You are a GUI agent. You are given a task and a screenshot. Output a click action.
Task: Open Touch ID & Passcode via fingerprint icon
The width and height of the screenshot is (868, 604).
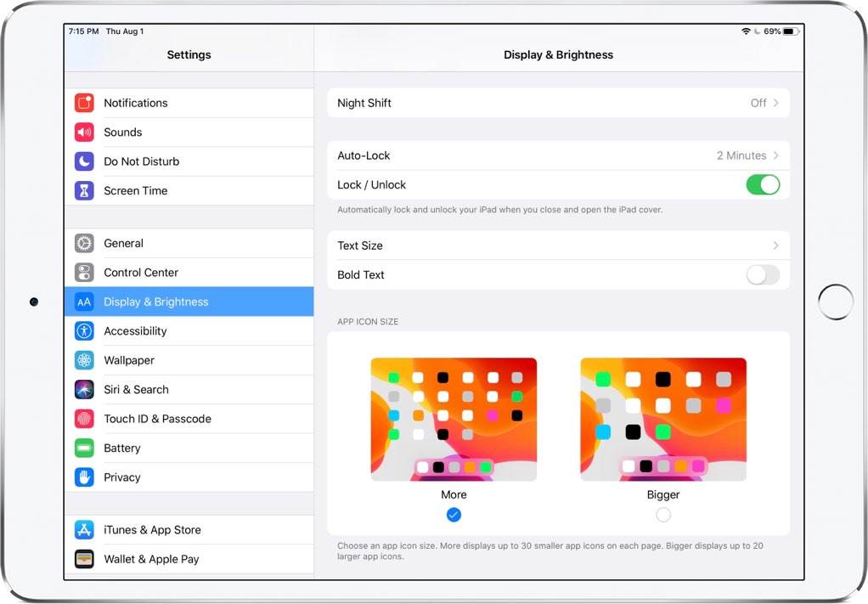(x=83, y=418)
